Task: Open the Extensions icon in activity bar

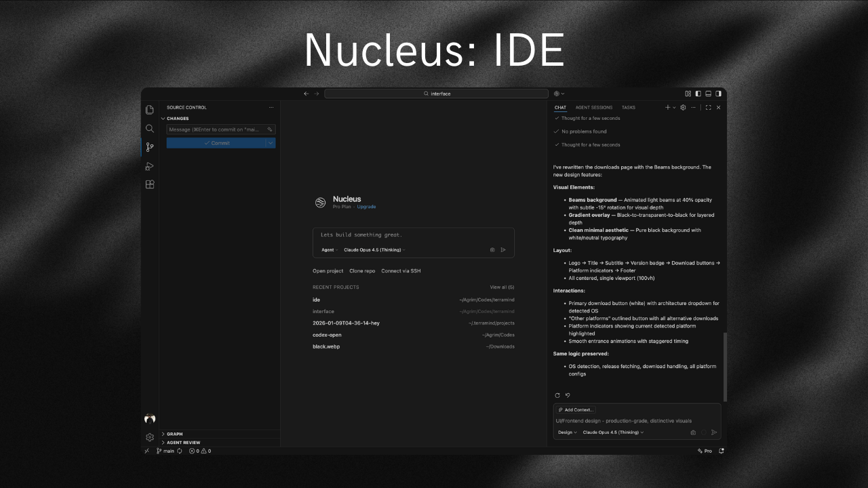Action: point(149,184)
